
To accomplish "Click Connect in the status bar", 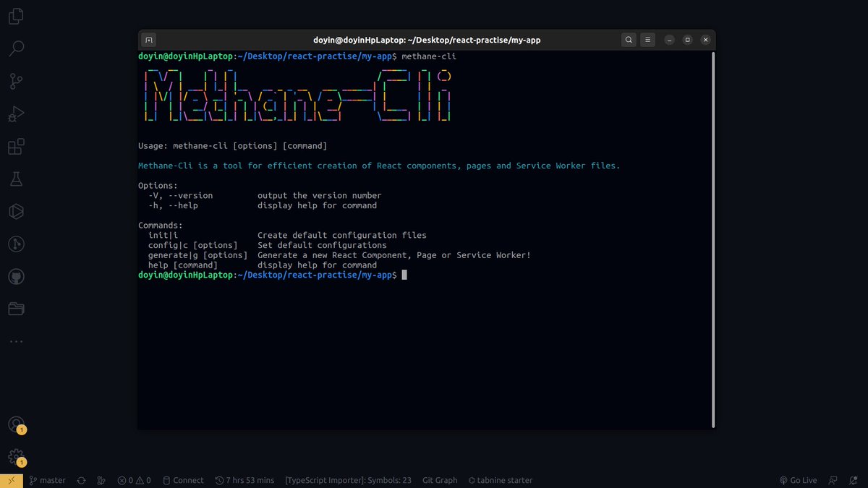I will pyautogui.click(x=183, y=480).
